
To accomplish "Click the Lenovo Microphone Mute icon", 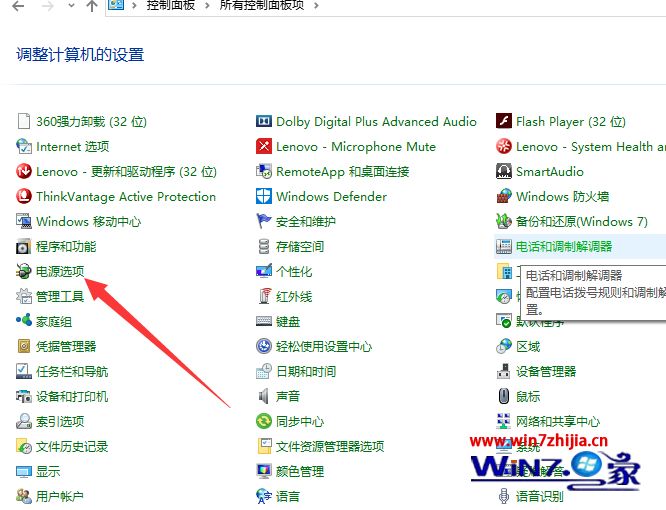I will (264, 147).
